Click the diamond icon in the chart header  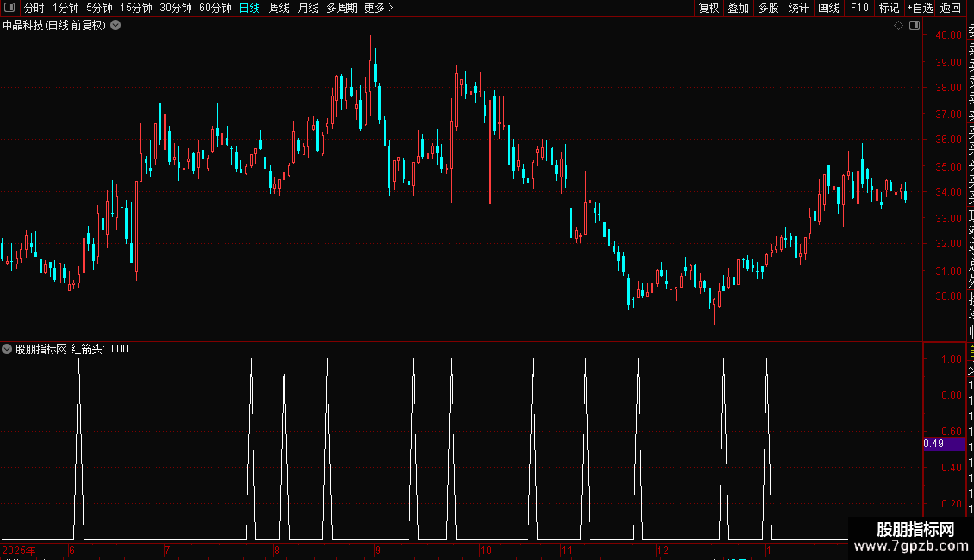[x=898, y=26]
